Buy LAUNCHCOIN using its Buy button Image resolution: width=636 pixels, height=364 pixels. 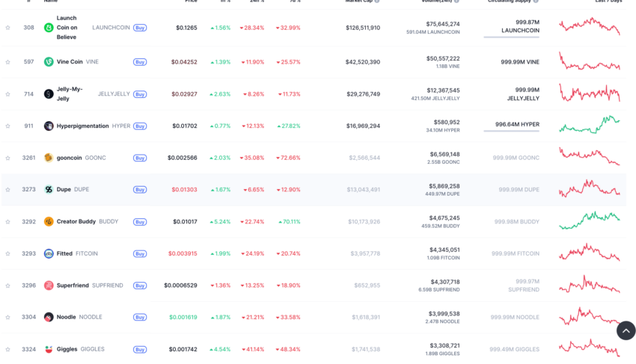(x=140, y=28)
